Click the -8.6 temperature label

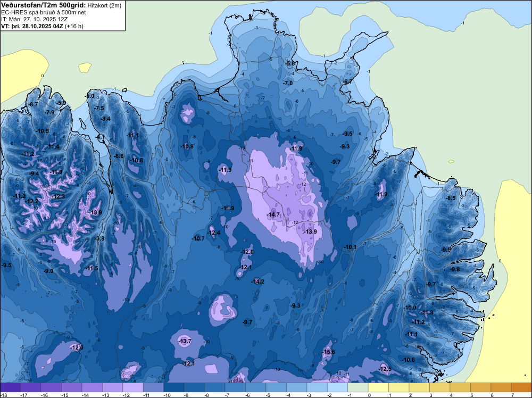click(x=119, y=156)
